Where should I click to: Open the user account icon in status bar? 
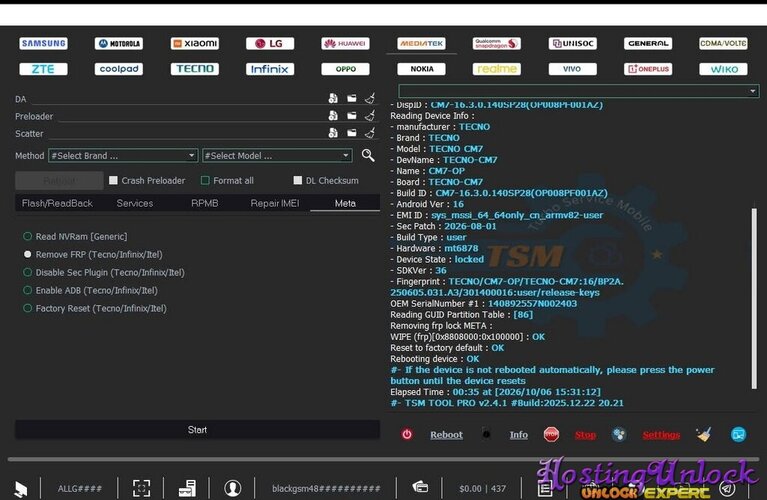click(x=232, y=488)
